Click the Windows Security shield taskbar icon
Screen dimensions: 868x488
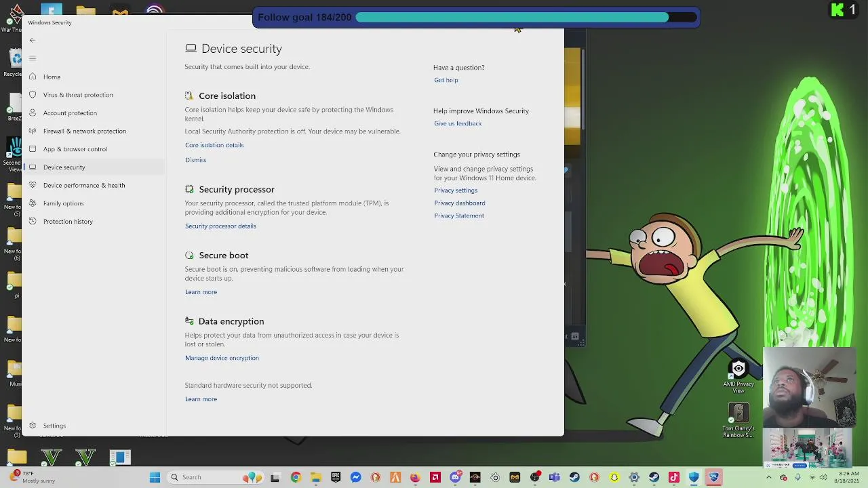694,477
